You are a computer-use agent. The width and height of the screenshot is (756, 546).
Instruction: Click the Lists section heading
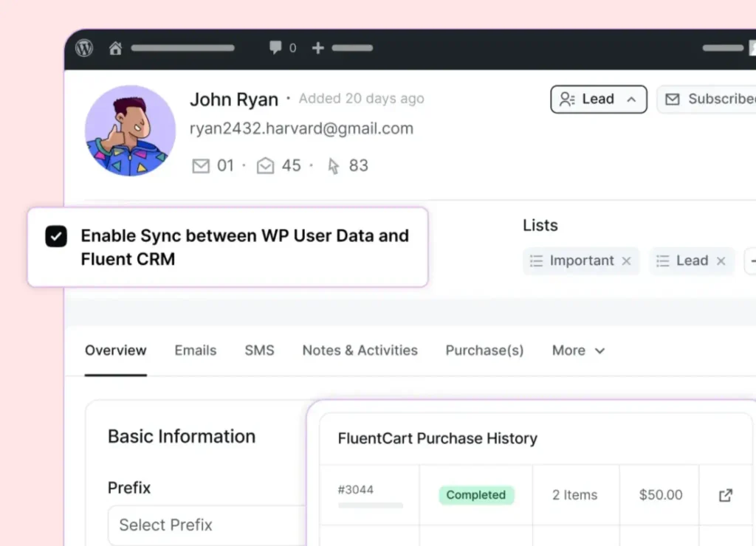(540, 225)
